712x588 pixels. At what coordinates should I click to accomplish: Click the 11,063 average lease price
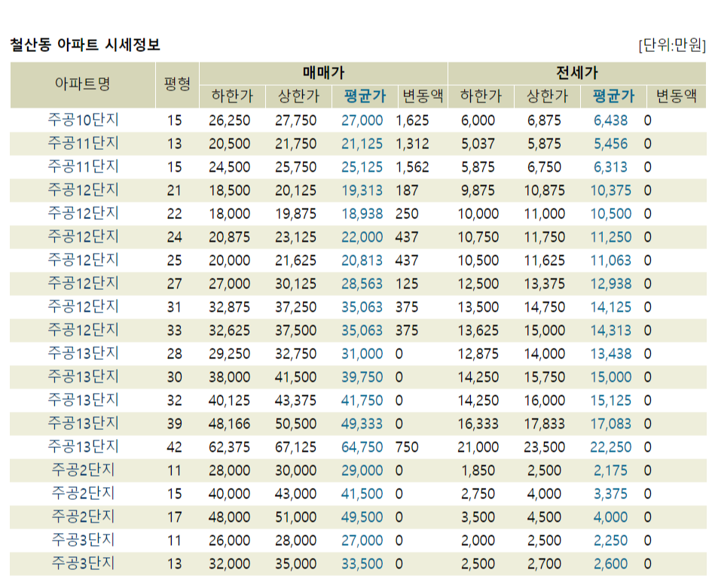click(x=611, y=261)
